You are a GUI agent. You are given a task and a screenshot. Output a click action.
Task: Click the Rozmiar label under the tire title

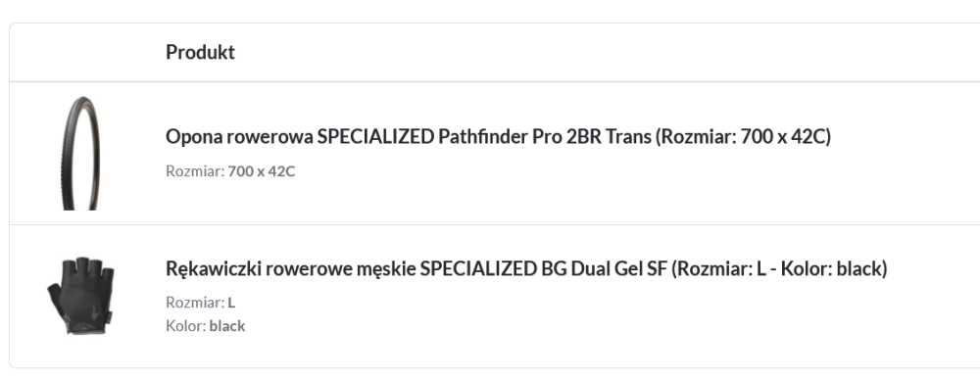(x=195, y=171)
